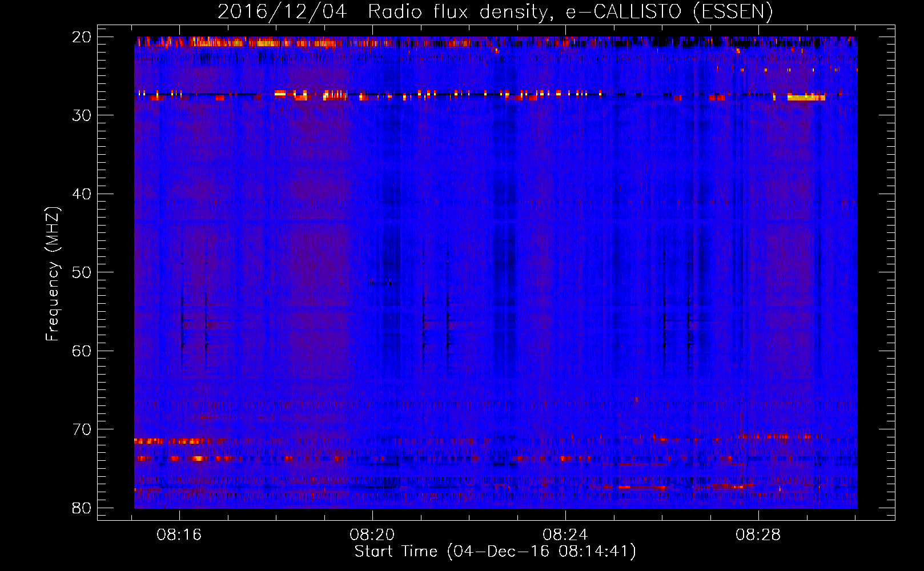Image resolution: width=924 pixels, height=571 pixels.
Task: Click the 40 frequency tick label
Action: point(82,194)
